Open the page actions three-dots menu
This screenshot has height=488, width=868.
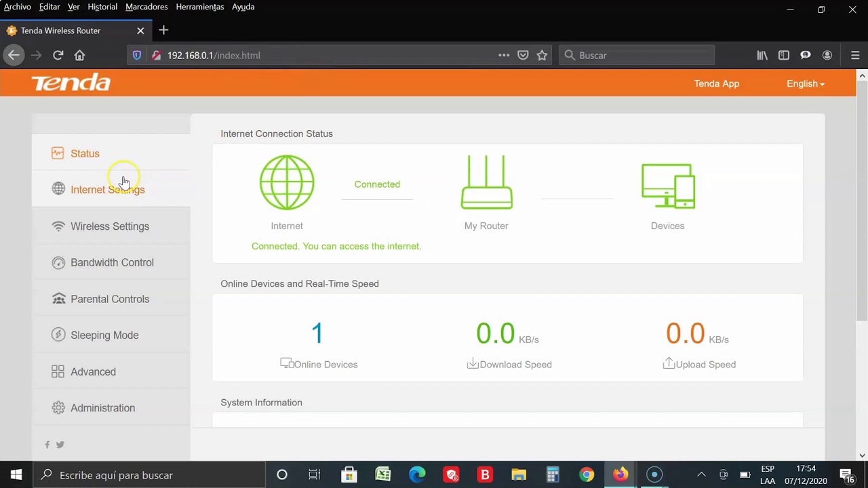coord(504,56)
